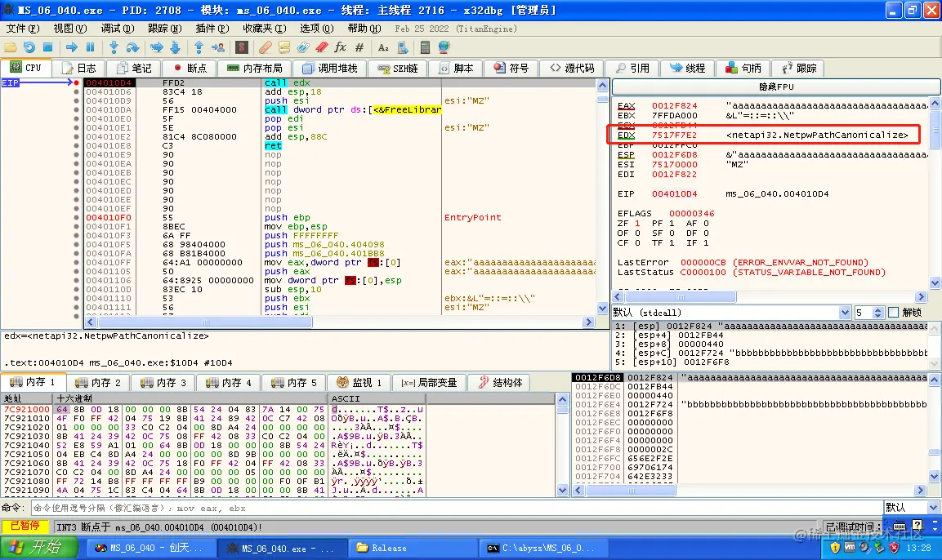Image resolution: width=942 pixels, height=560 pixels.
Task: Click disassembly scrollbar down arrow
Action: tap(603, 308)
